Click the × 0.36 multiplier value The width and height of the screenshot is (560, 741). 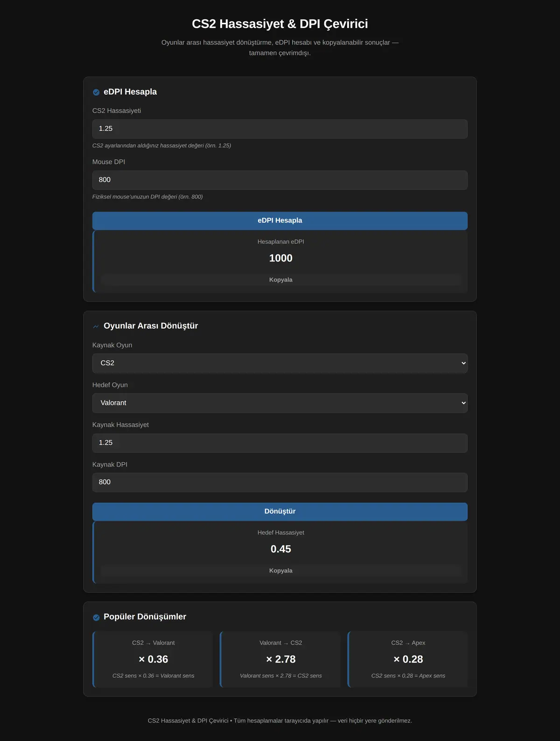click(x=153, y=659)
